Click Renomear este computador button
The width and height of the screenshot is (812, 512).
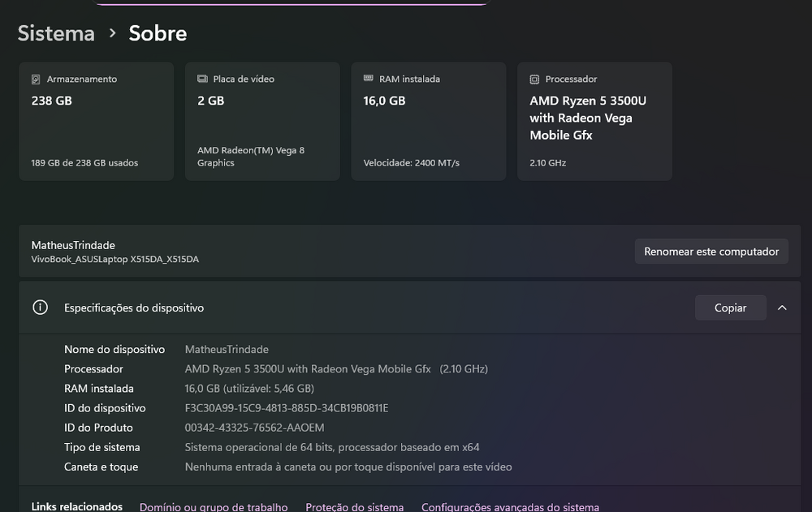[711, 252]
